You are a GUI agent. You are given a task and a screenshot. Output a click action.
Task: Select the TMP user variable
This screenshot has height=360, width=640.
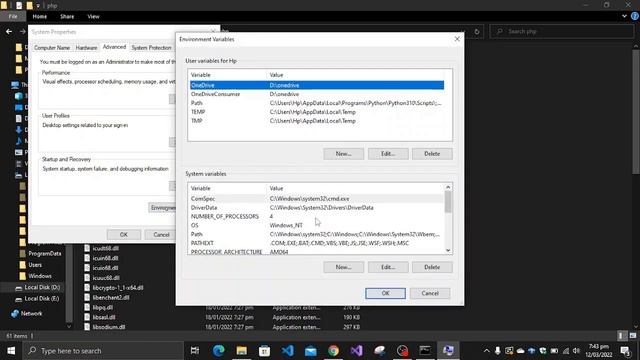(x=317, y=121)
